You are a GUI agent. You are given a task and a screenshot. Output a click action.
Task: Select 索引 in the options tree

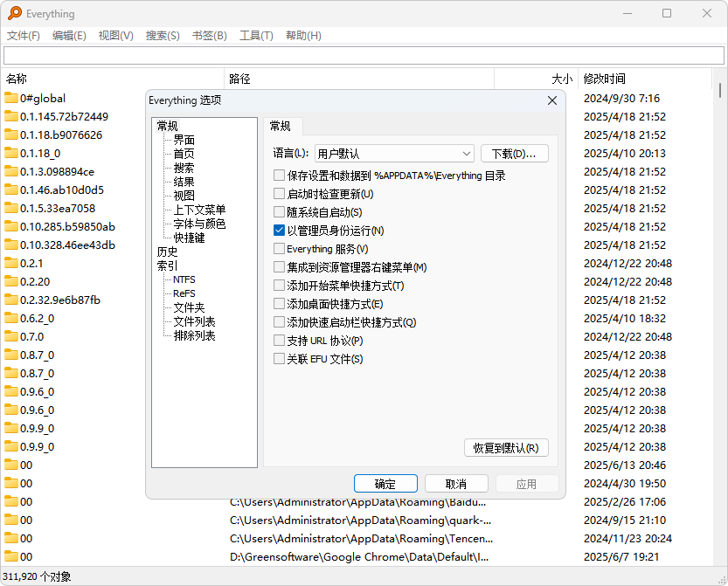168,265
